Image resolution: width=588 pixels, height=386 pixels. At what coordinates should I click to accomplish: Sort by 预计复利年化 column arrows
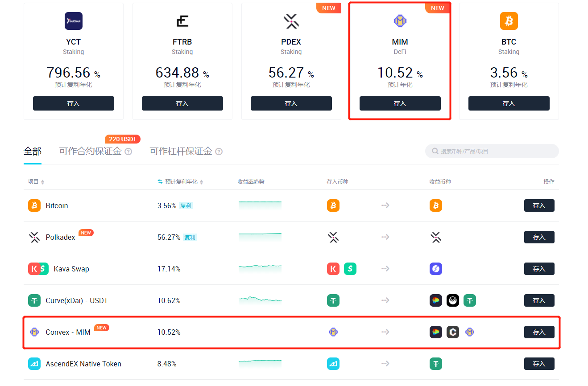202,182
